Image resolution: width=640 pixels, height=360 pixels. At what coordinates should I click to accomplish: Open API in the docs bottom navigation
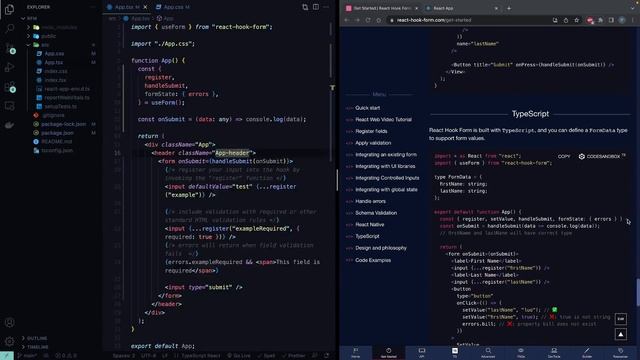tap(422, 353)
